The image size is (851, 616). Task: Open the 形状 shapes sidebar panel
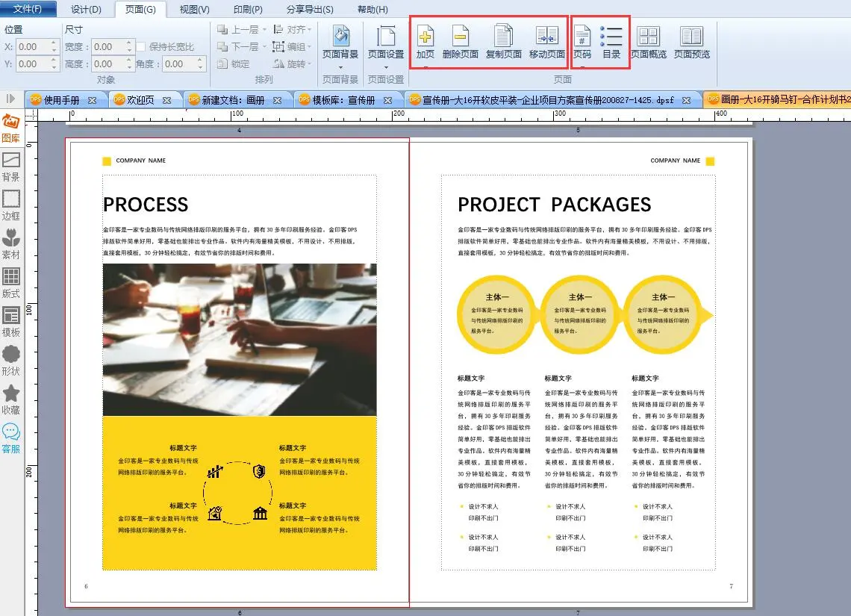[x=11, y=361]
